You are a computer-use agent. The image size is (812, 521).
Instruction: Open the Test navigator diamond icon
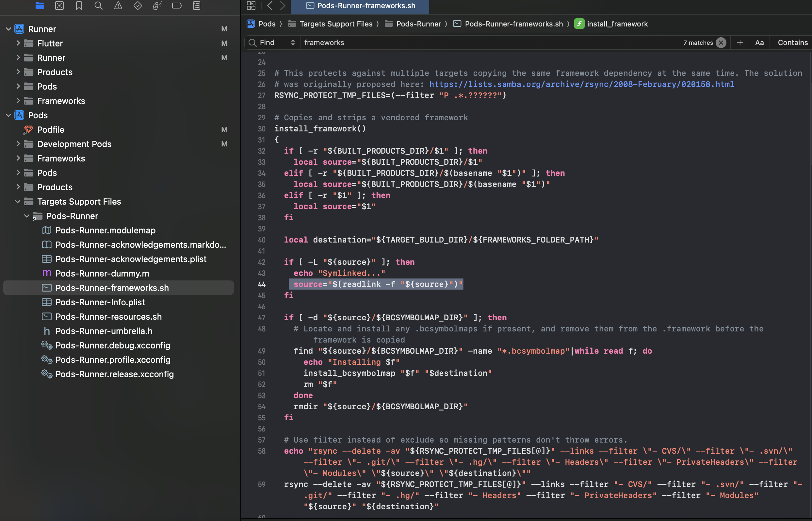(x=138, y=6)
